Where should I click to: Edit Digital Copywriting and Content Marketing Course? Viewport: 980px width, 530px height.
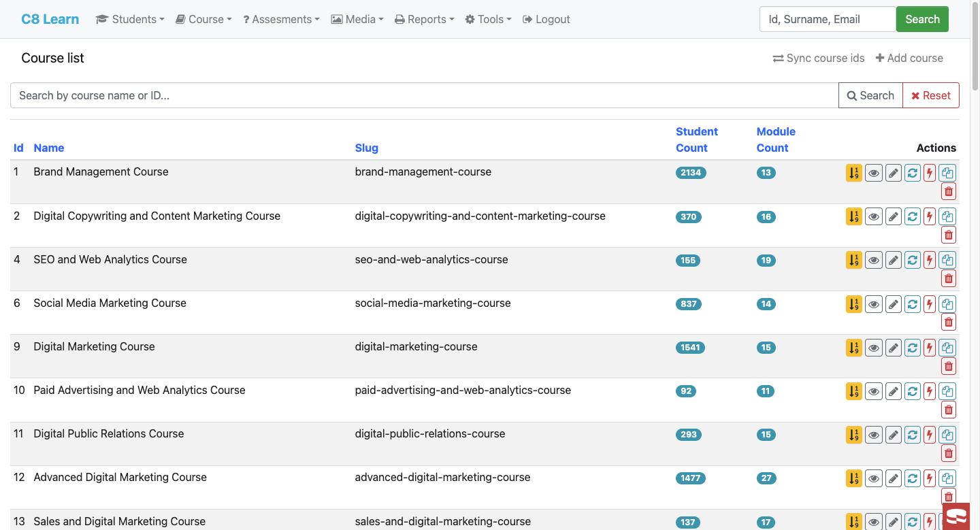point(893,216)
